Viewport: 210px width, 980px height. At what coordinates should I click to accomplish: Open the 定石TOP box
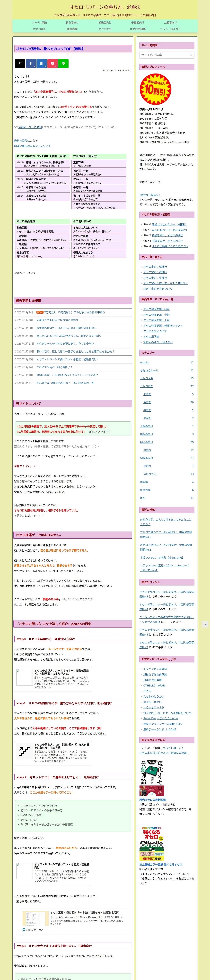pos(99,164)
